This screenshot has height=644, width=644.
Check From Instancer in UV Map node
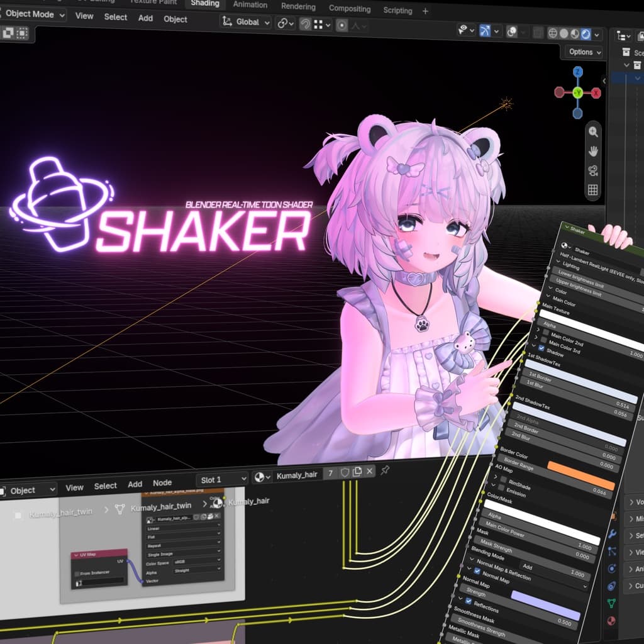pyautogui.click(x=77, y=574)
